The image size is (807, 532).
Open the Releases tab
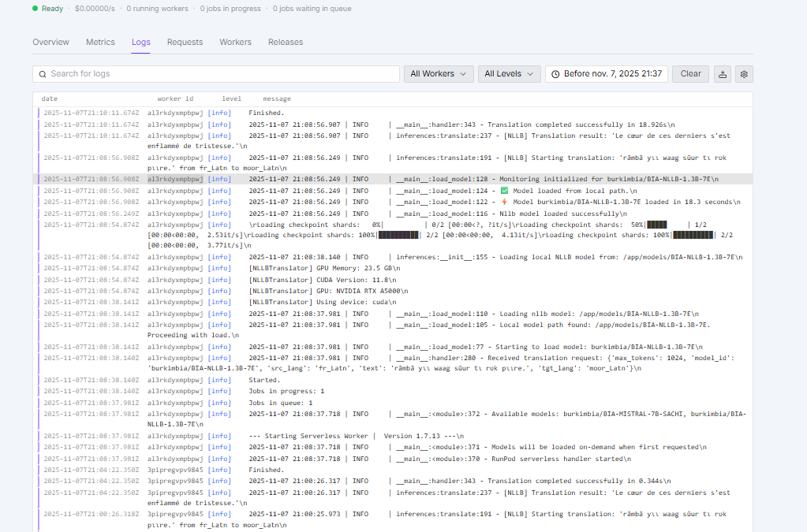pyautogui.click(x=286, y=43)
